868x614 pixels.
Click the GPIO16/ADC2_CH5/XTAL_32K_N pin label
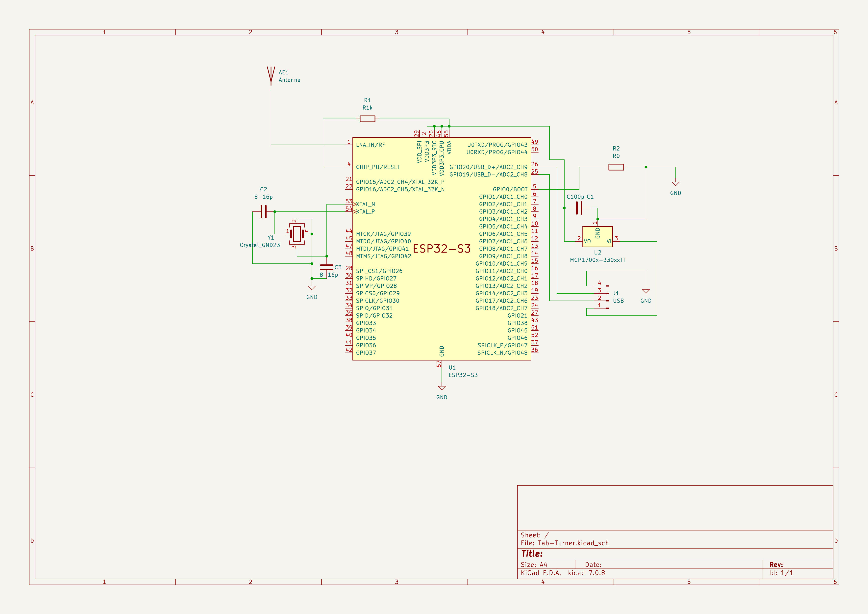pos(400,189)
